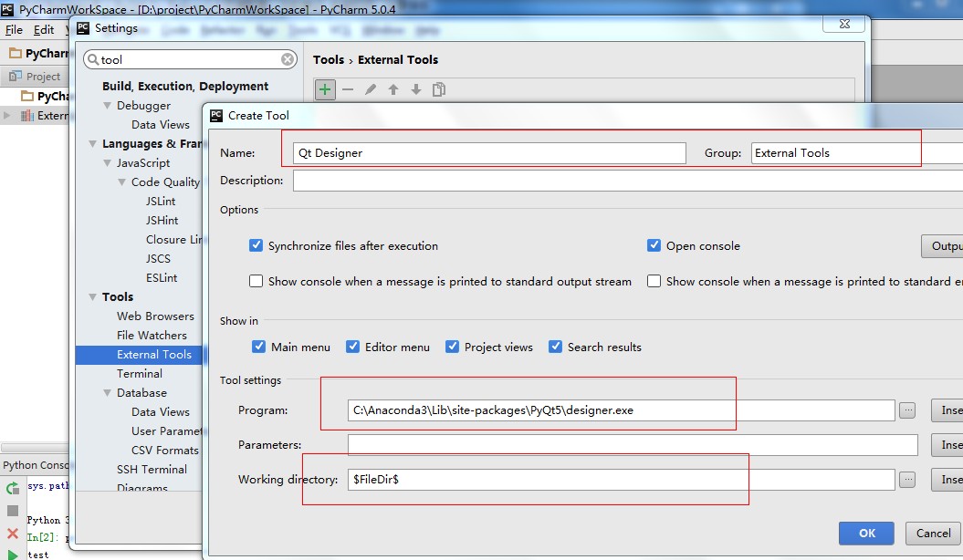Viewport: 963px width, 560px height.
Task: Copy the tool using copy icon
Action: coord(438,89)
